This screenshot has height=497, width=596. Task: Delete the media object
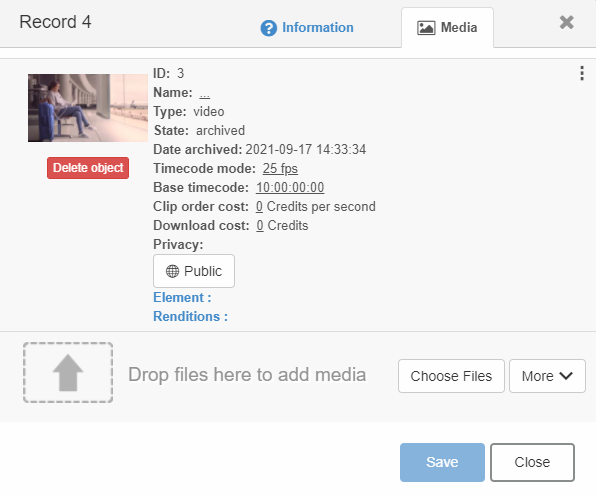(88, 168)
